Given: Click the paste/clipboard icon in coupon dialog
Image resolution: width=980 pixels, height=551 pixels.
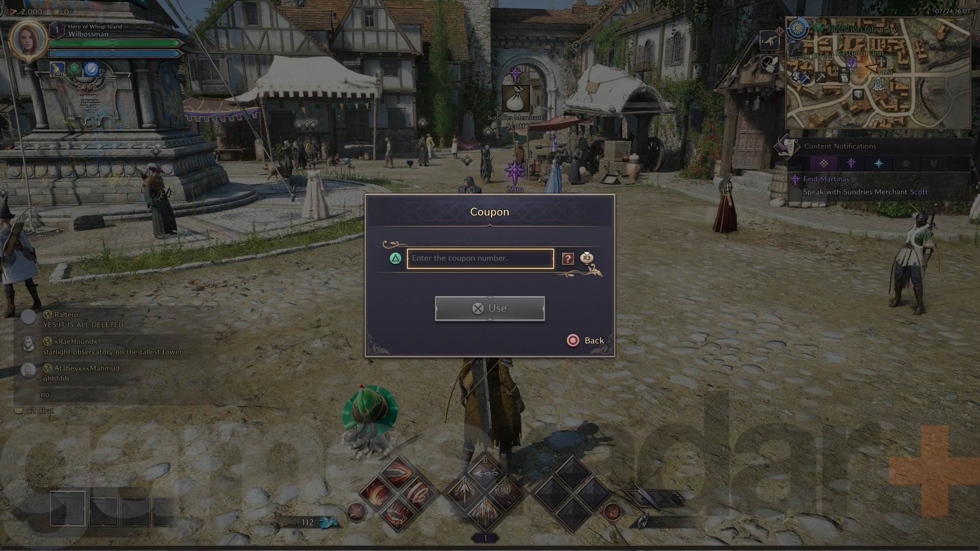Looking at the screenshot, I should click(586, 258).
